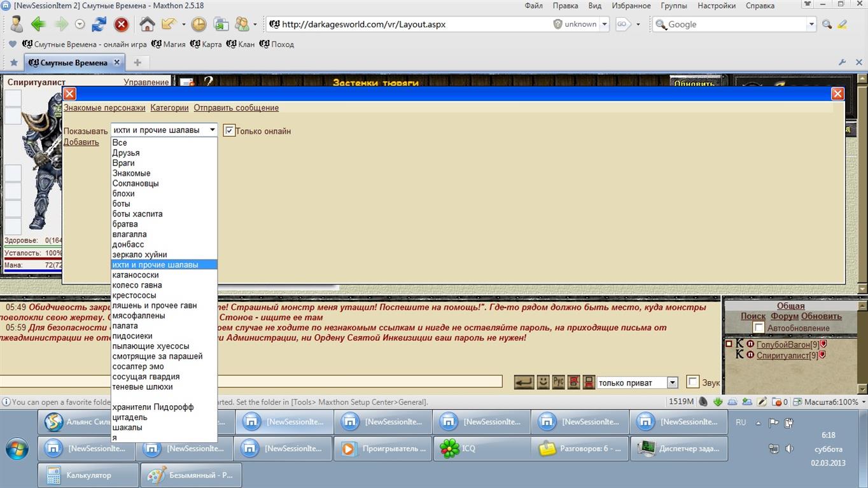Go back with the green back arrow
This screenshot has height=488, width=868.
pos(38,24)
